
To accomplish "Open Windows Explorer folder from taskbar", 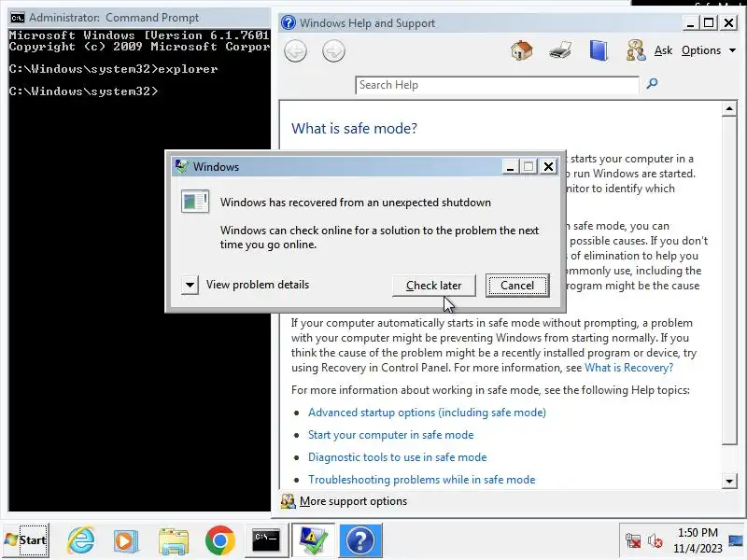I will coord(174,541).
